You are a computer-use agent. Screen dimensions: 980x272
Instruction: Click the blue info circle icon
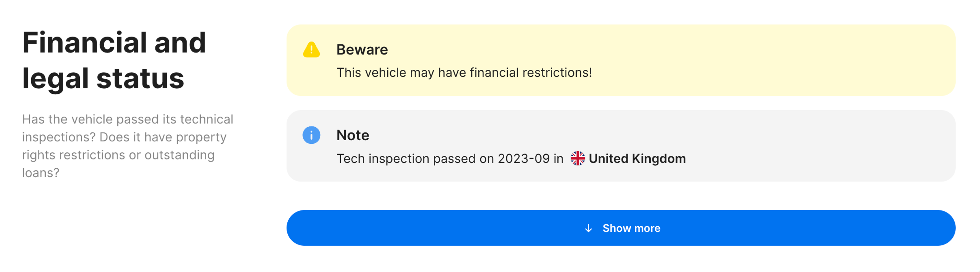pos(311,135)
